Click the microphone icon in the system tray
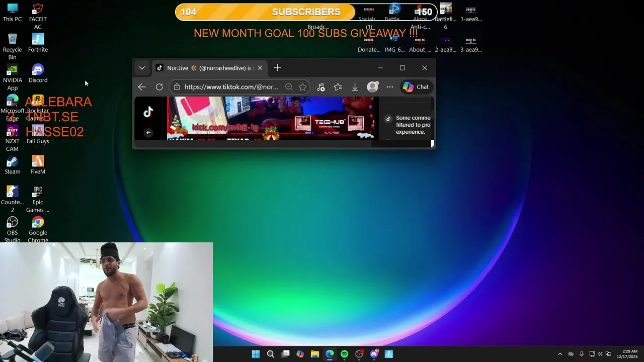The image size is (644, 362). click(x=582, y=354)
